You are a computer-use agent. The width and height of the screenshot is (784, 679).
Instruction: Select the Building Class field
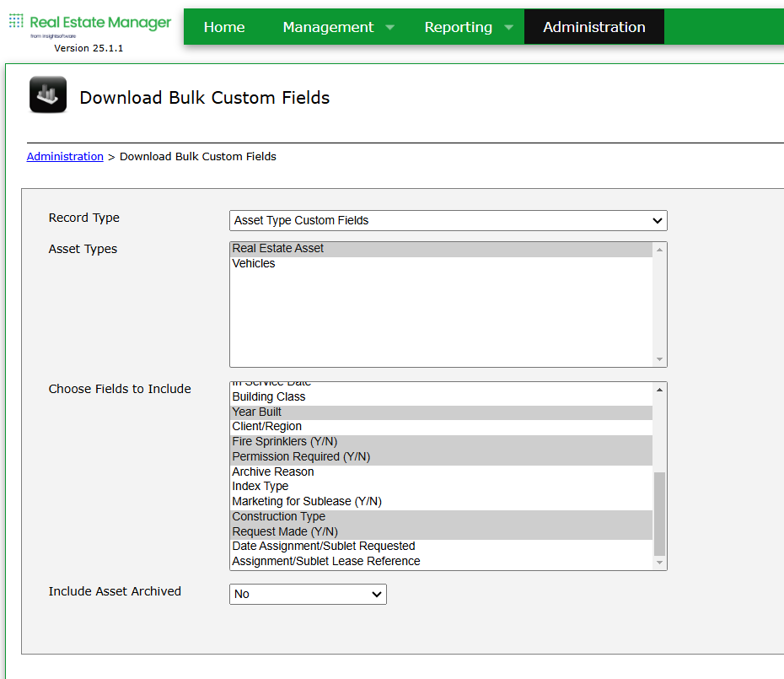(x=442, y=396)
